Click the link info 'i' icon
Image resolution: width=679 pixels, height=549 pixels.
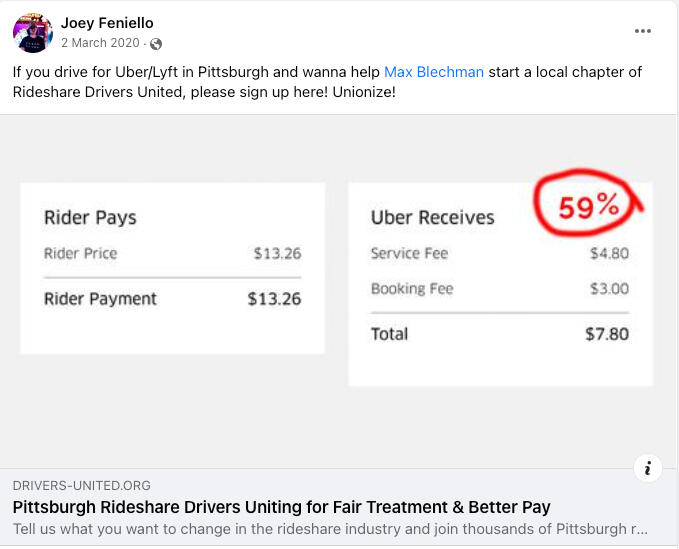[x=648, y=468]
